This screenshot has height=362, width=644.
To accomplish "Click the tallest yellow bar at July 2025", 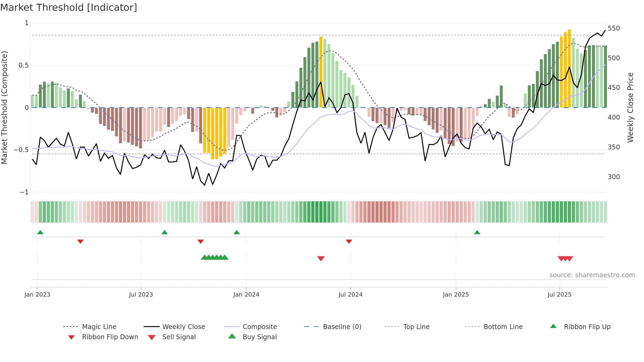I will (569, 69).
